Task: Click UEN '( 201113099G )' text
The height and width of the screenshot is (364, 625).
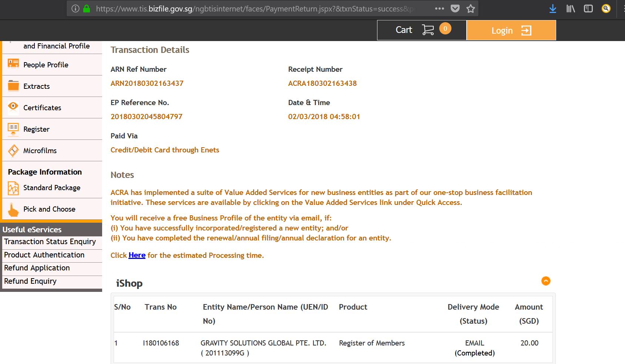Action: [225, 353]
